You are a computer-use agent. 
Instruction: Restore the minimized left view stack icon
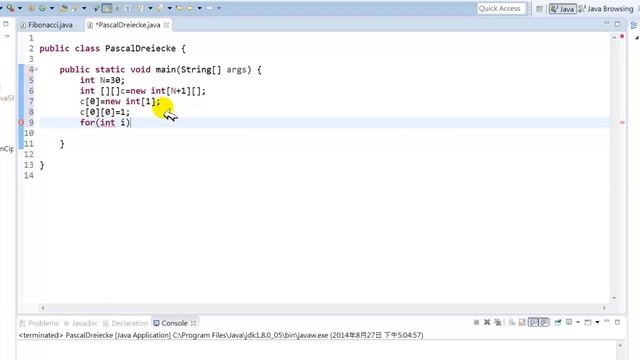click(x=6, y=24)
